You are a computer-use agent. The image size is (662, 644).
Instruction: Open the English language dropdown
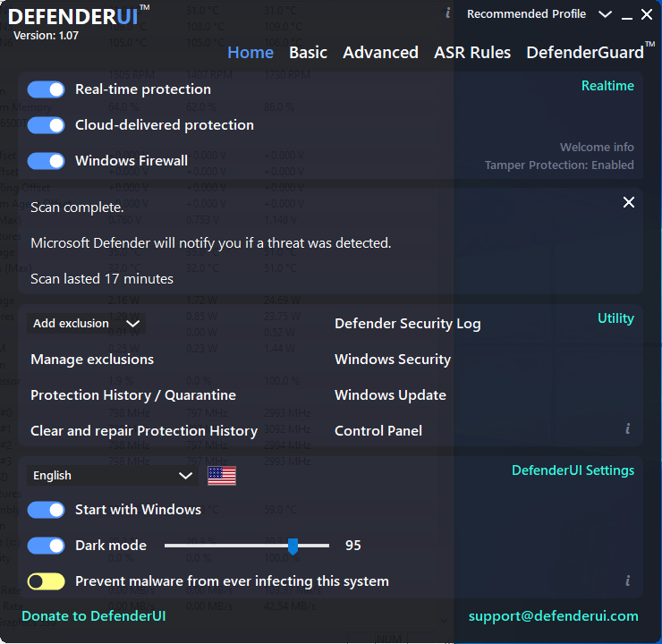(113, 476)
